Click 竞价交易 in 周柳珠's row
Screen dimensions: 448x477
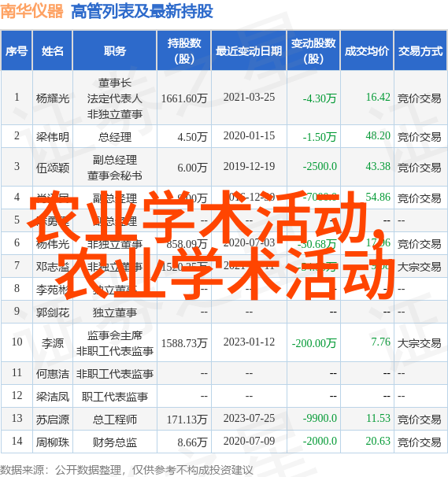point(420,442)
